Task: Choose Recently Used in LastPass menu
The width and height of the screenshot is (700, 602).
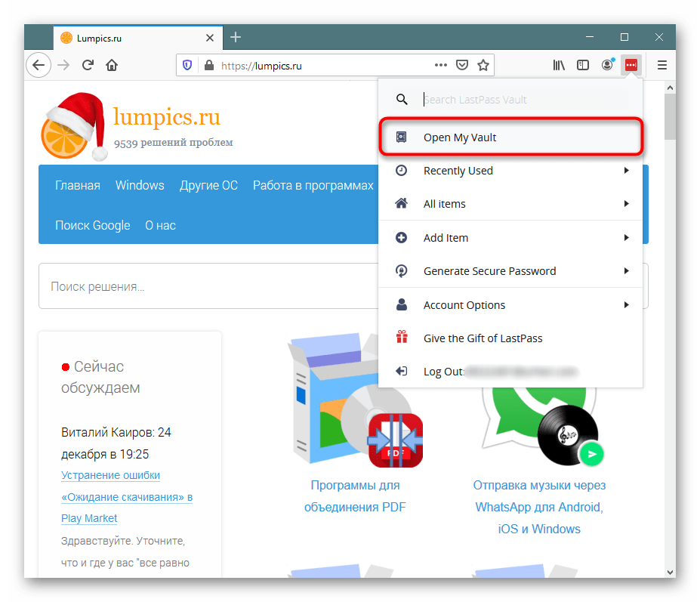Action: click(x=510, y=171)
